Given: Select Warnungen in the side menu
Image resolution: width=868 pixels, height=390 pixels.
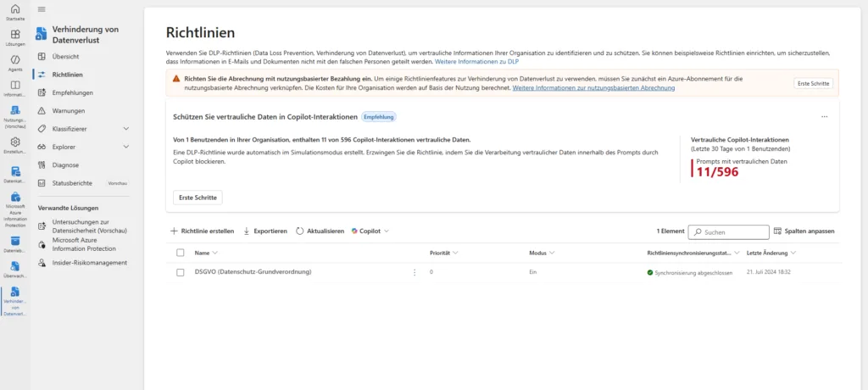Looking at the screenshot, I should pyautogui.click(x=67, y=111).
